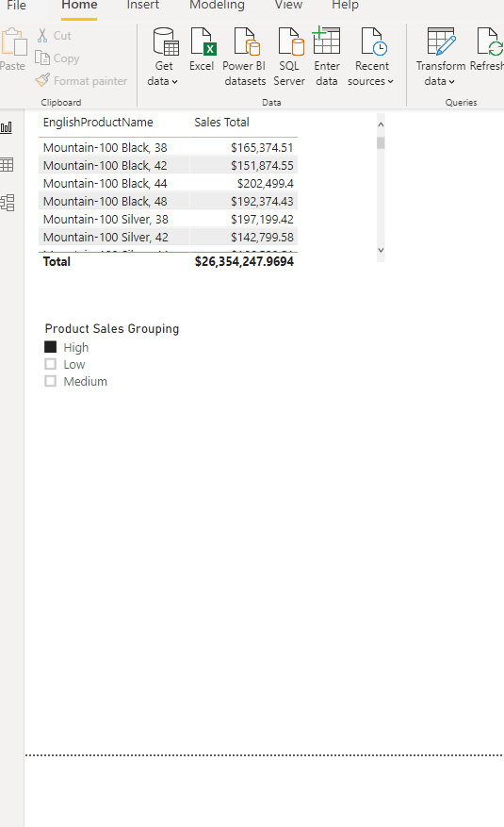The width and height of the screenshot is (504, 827).
Task: Switch to Report view in sidebar
Action: point(7,127)
